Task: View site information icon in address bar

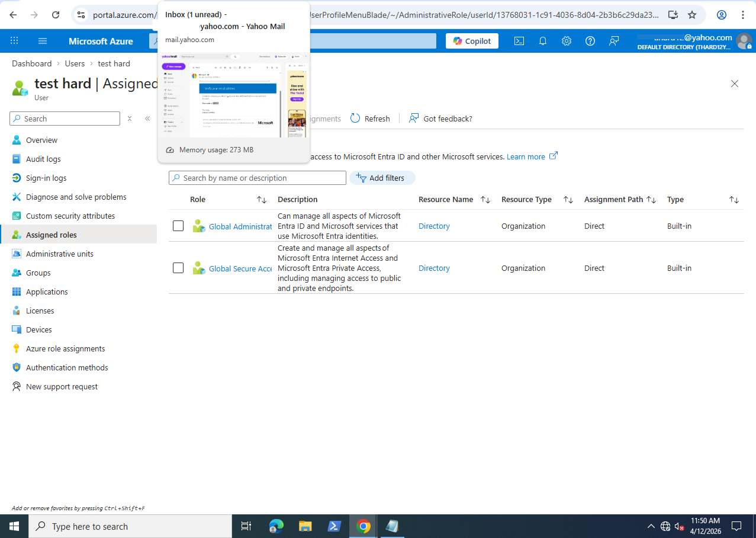Action: [82, 15]
